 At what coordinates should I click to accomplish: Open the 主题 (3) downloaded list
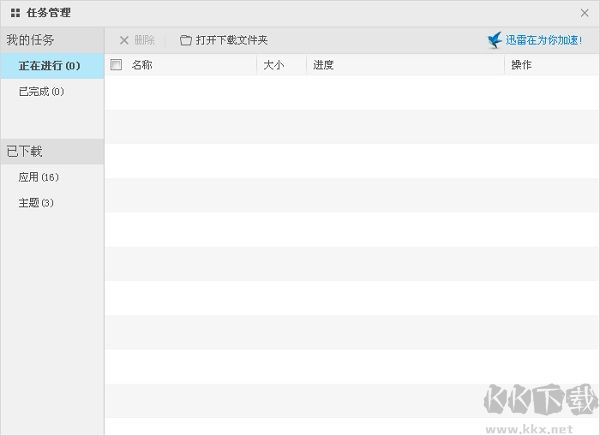(52, 202)
